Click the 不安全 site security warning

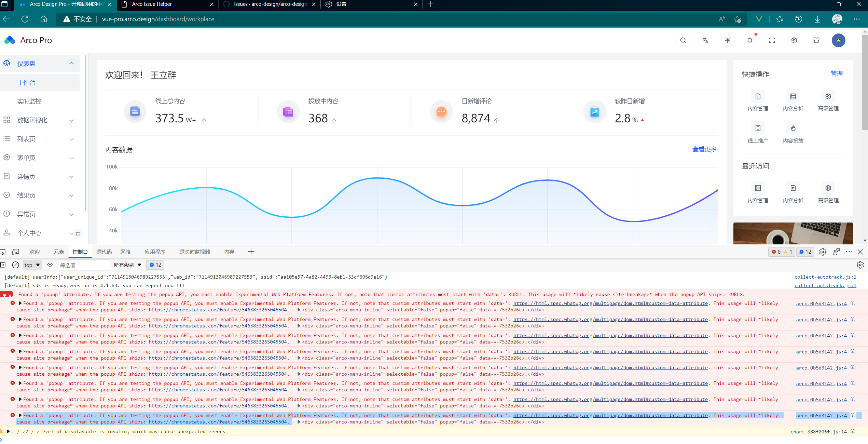[78, 19]
